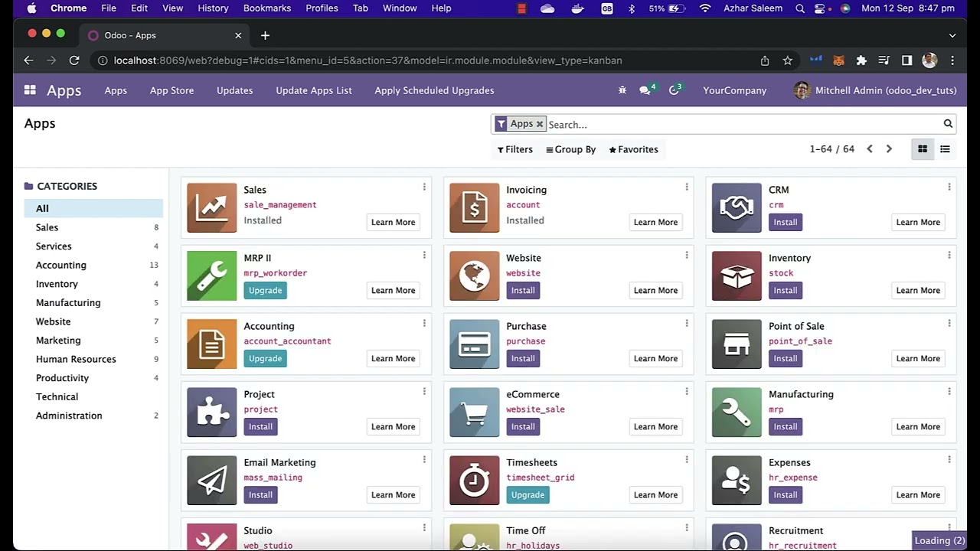Open macOS Spotlight search
This screenshot has height=551, width=980.
800,8
